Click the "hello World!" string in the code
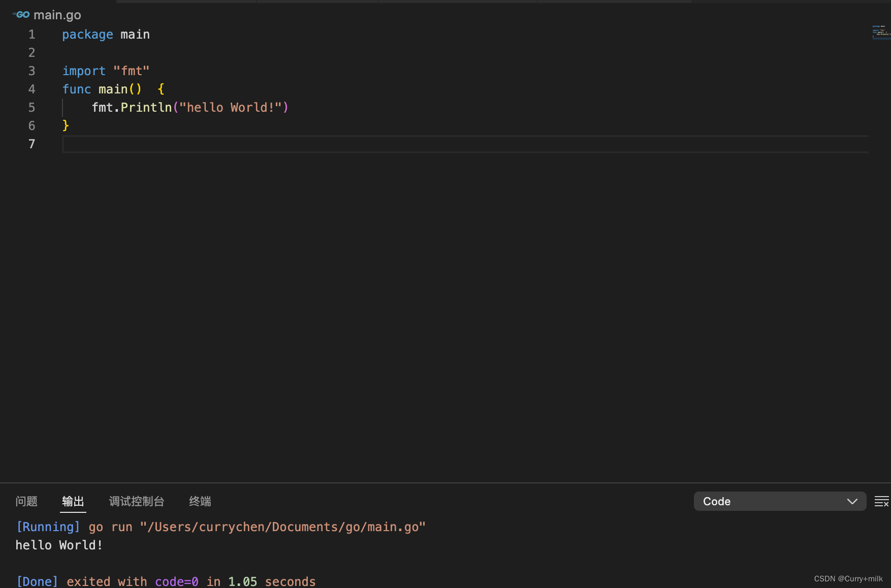 pos(231,108)
